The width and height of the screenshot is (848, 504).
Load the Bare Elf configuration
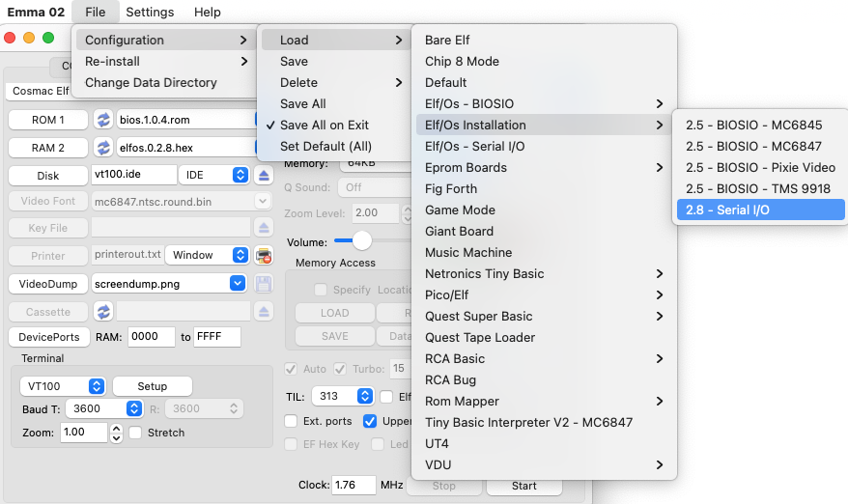544,40
